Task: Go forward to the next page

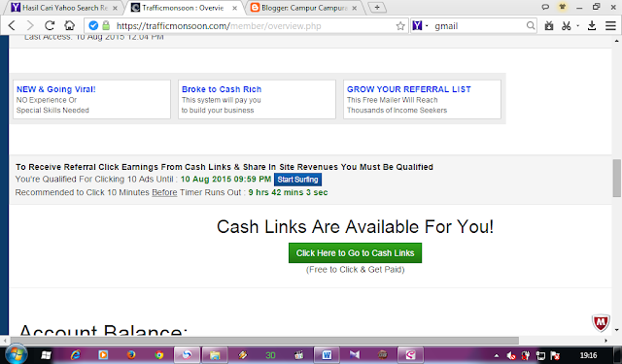Action: pos(30,26)
